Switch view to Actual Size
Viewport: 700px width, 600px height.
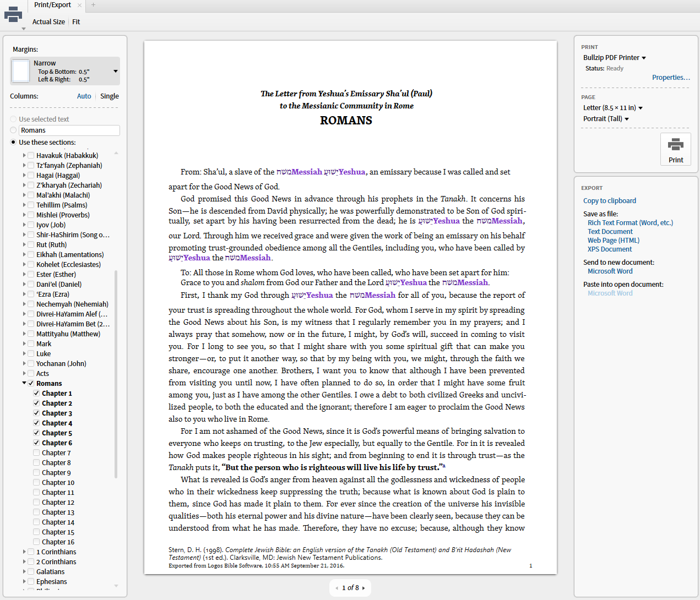(48, 22)
